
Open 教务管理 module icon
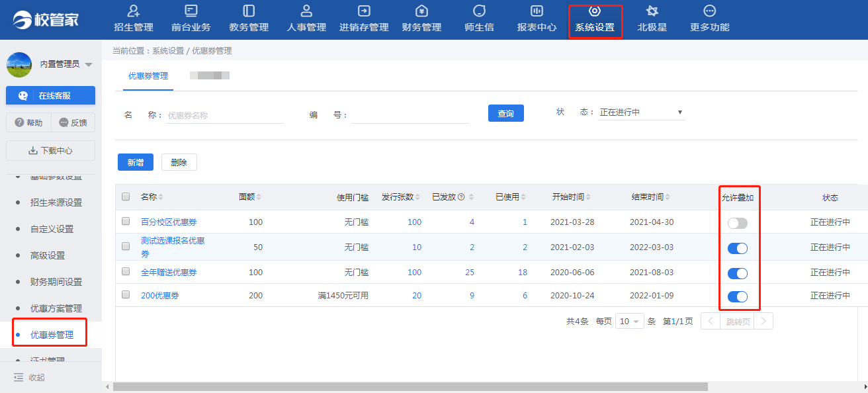[x=249, y=11]
